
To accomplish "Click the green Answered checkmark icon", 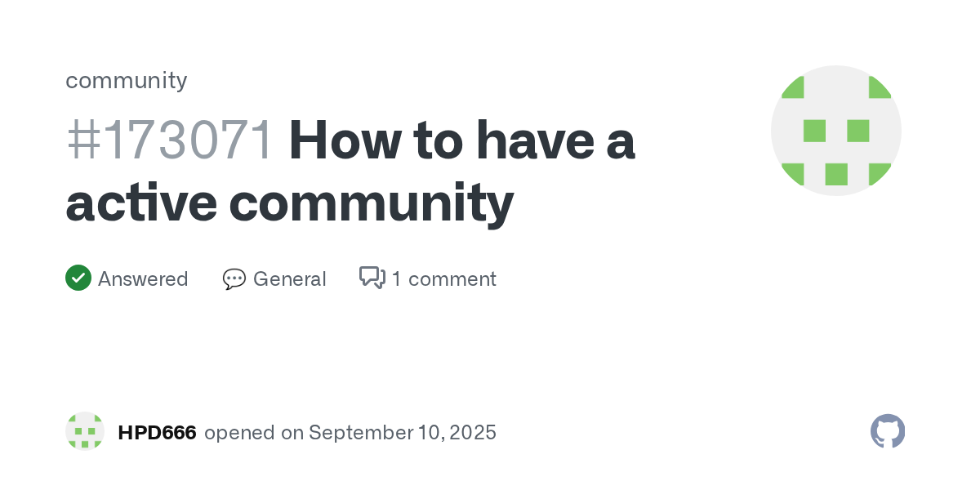I will tap(78, 278).
